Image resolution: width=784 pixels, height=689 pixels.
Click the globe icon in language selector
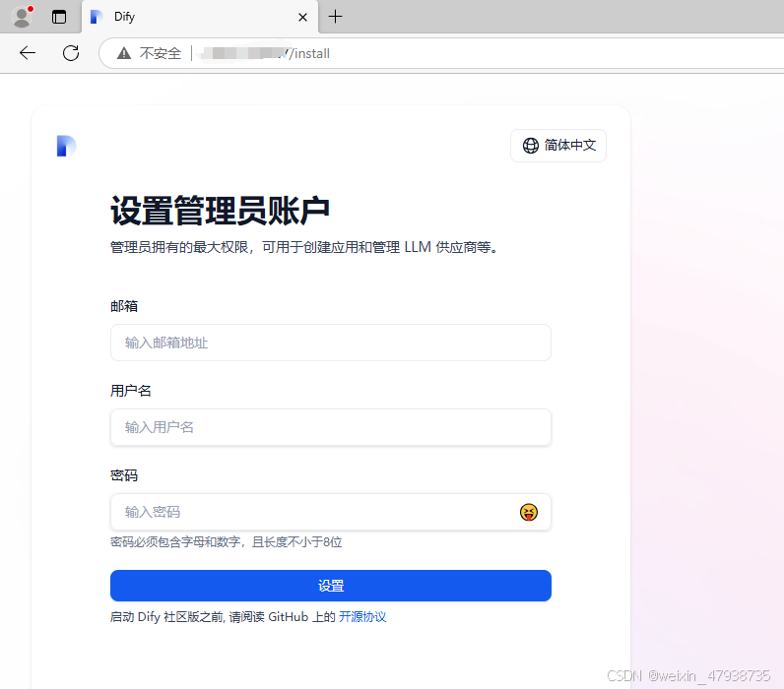(x=531, y=146)
